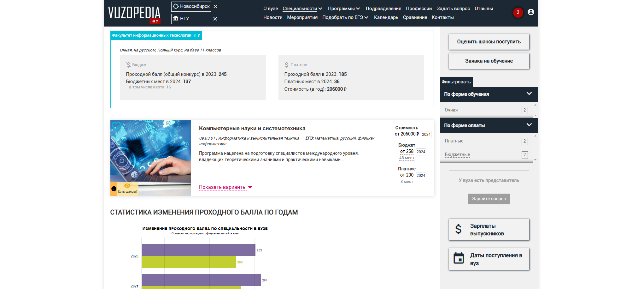Open 'Компьютерные науки и системотехника' program title

coord(252,128)
